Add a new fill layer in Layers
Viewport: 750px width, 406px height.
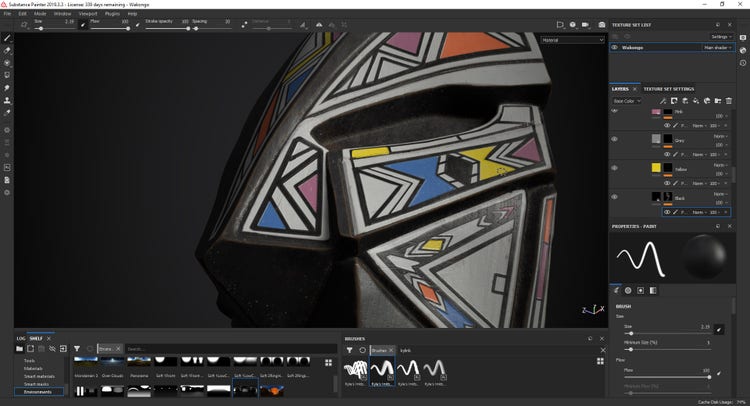click(x=696, y=101)
